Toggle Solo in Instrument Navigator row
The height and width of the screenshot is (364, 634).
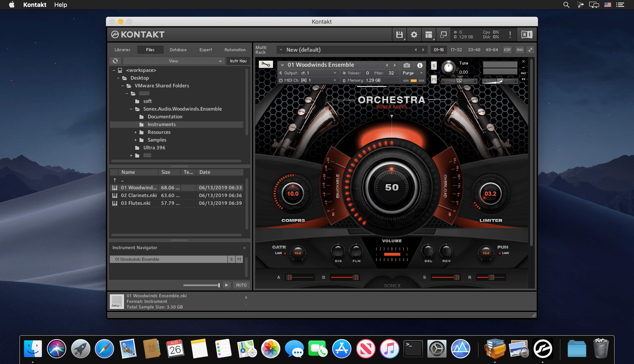232,259
